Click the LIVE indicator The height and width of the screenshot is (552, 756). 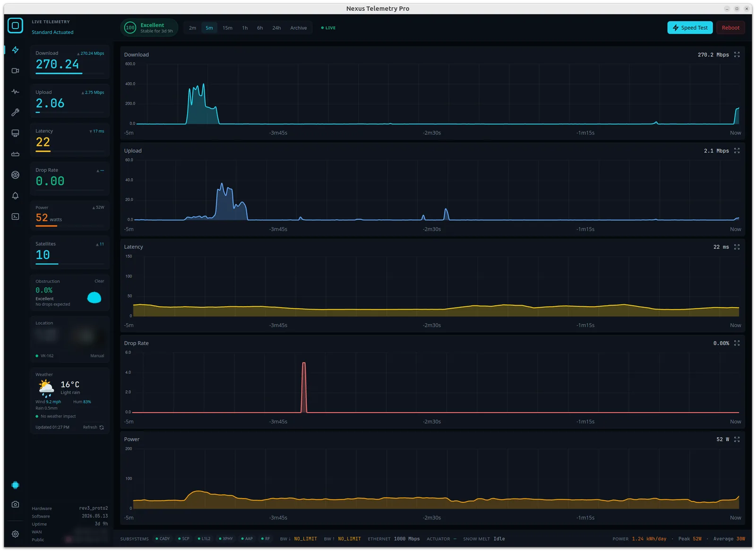pyautogui.click(x=328, y=28)
